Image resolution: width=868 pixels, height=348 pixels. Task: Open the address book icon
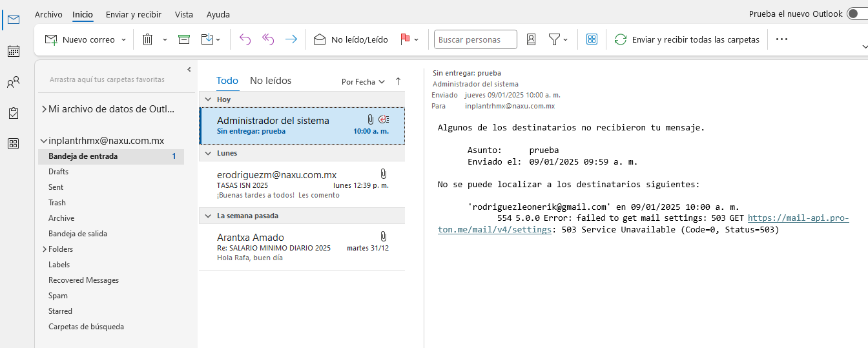tap(531, 39)
